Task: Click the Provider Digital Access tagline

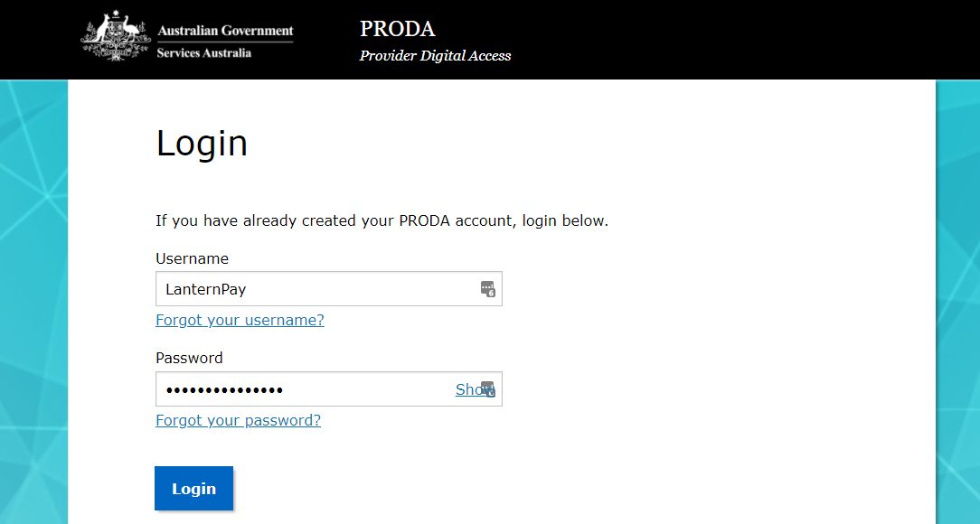Action: pyautogui.click(x=435, y=55)
